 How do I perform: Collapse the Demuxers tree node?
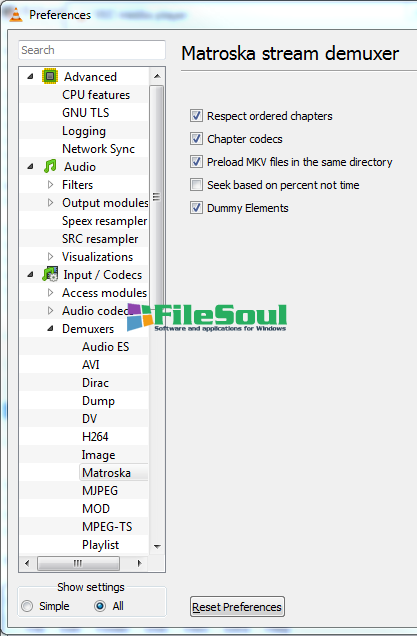[50, 329]
